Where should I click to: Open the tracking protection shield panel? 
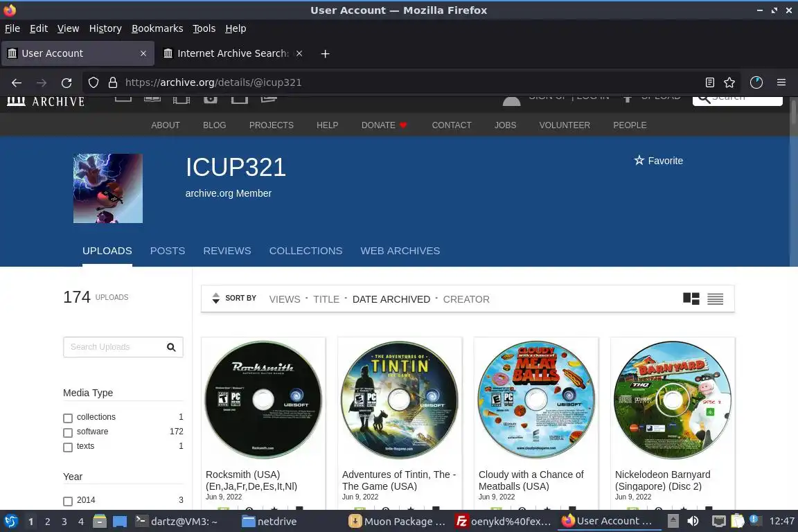(93, 82)
